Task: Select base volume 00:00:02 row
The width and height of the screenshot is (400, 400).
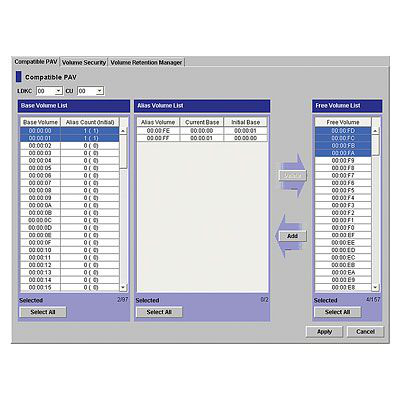Action: [x=69, y=146]
